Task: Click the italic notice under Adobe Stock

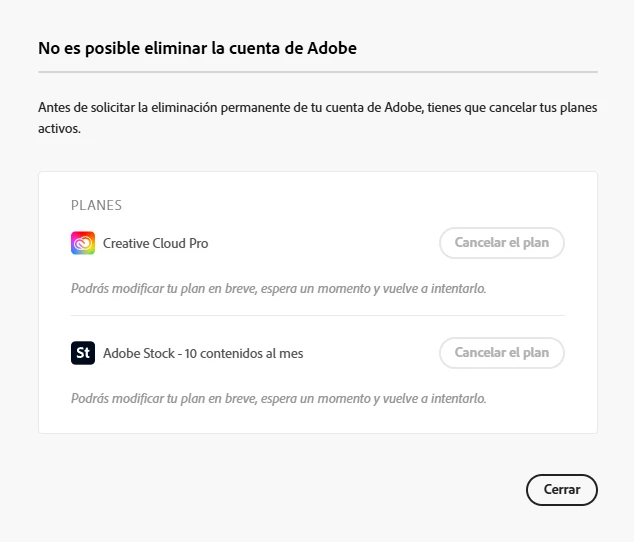Action: 279,398
